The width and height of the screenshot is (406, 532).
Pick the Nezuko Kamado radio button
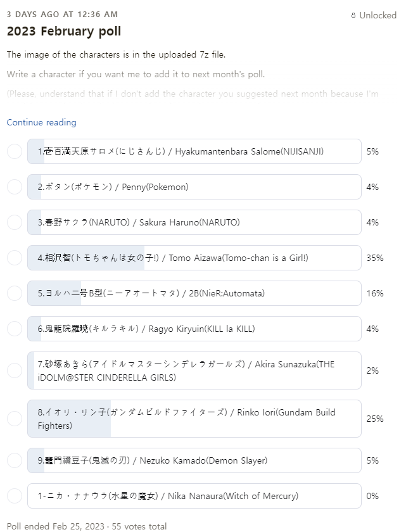[x=15, y=460]
